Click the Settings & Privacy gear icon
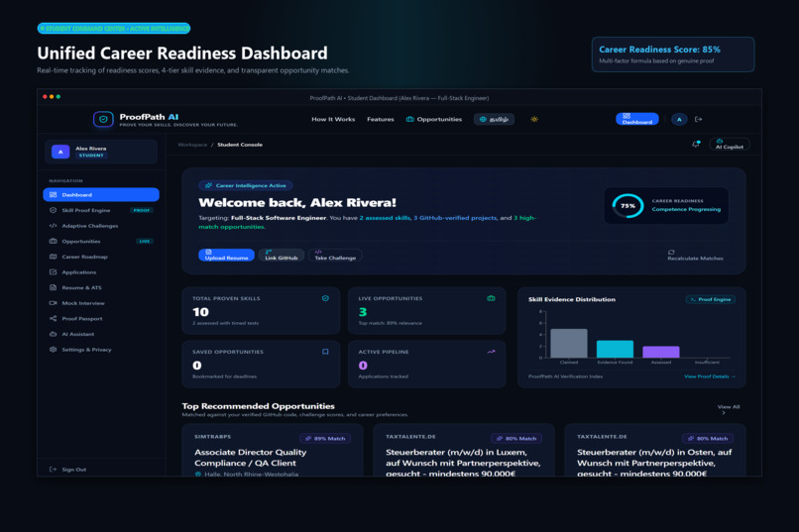Screen dimensions: 799x532 tap(53, 350)
